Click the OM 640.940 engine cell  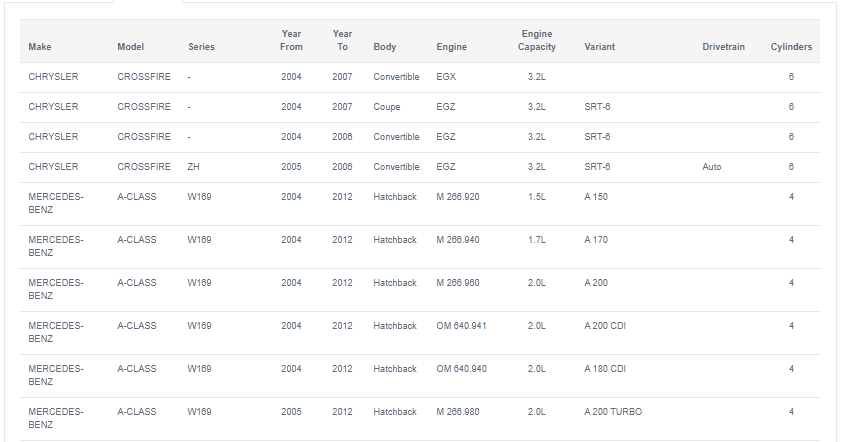(x=461, y=369)
